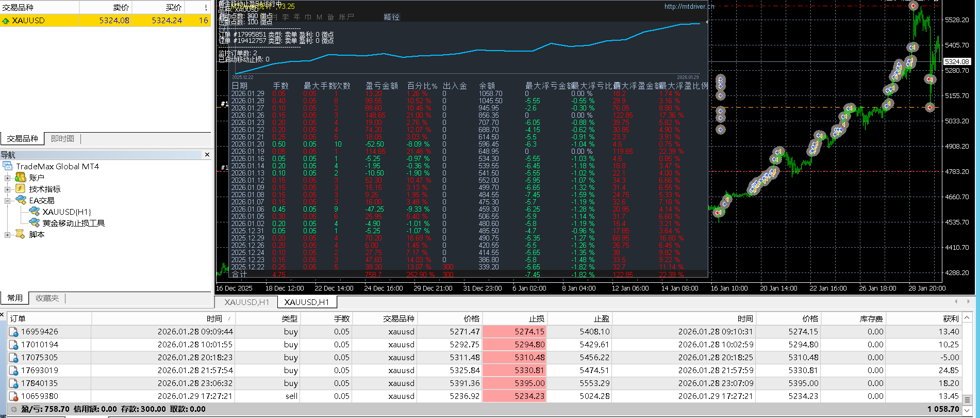Select the active right XAUUSD,H1 chart tab
The height and width of the screenshot is (418, 980).
click(307, 302)
